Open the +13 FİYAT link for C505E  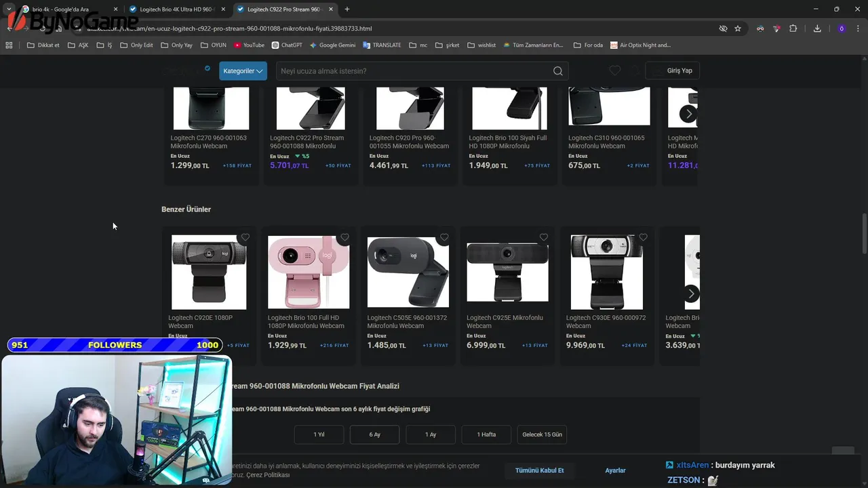pyautogui.click(x=435, y=345)
